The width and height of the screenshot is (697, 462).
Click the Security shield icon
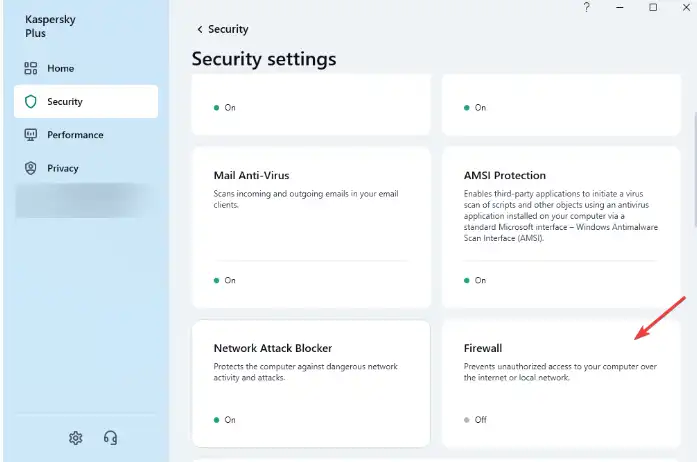[31, 101]
